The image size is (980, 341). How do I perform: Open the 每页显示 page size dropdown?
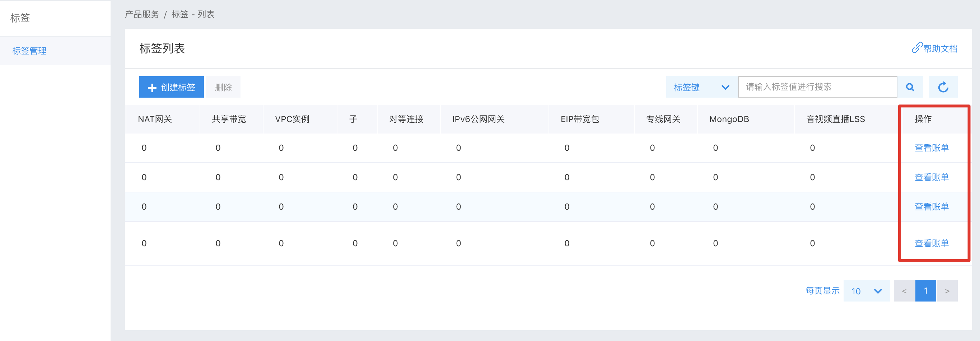[x=867, y=291]
